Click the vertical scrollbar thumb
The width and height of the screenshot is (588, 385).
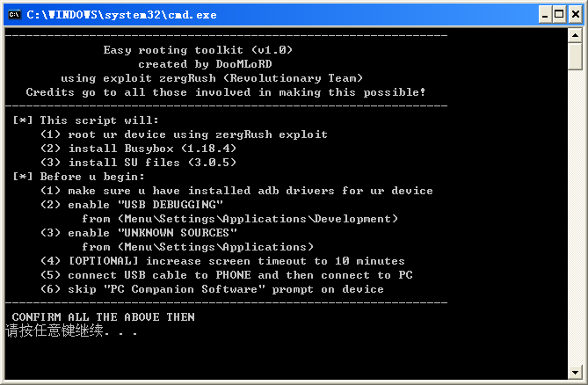click(575, 55)
